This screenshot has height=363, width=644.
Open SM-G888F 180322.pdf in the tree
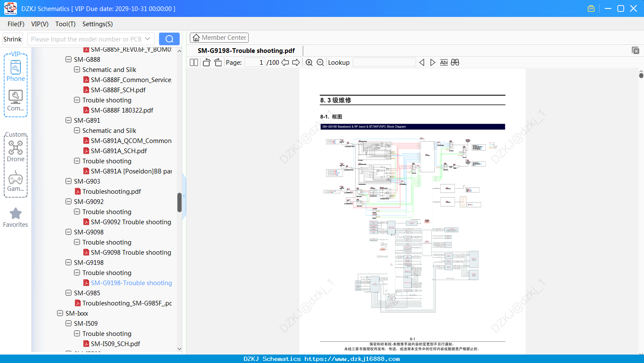(x=122, y=110)
